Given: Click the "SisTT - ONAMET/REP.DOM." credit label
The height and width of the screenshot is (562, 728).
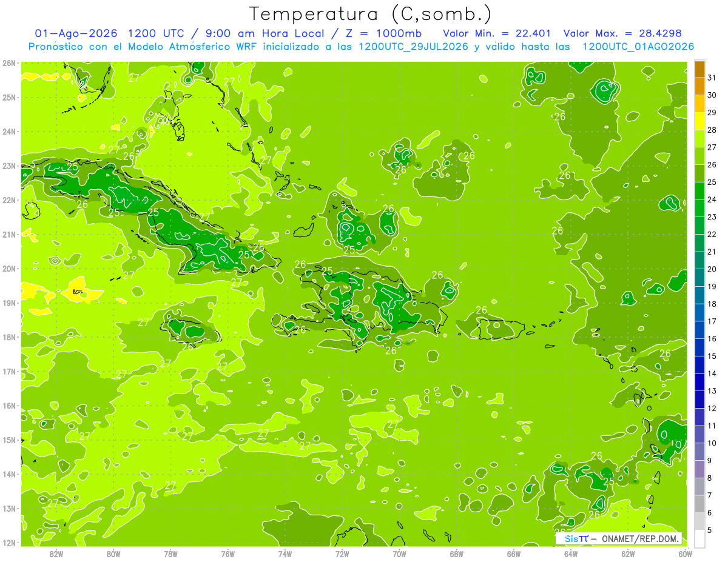Looking at the screenshot, I should [x=619, y=538].
